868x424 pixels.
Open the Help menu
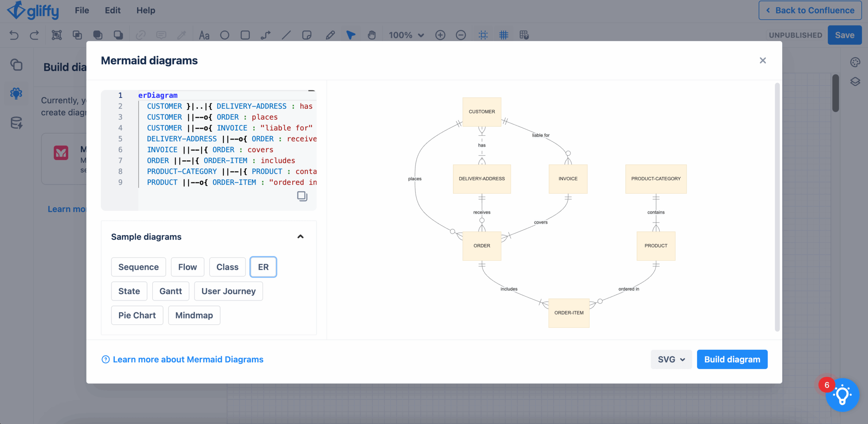(146, 10)
